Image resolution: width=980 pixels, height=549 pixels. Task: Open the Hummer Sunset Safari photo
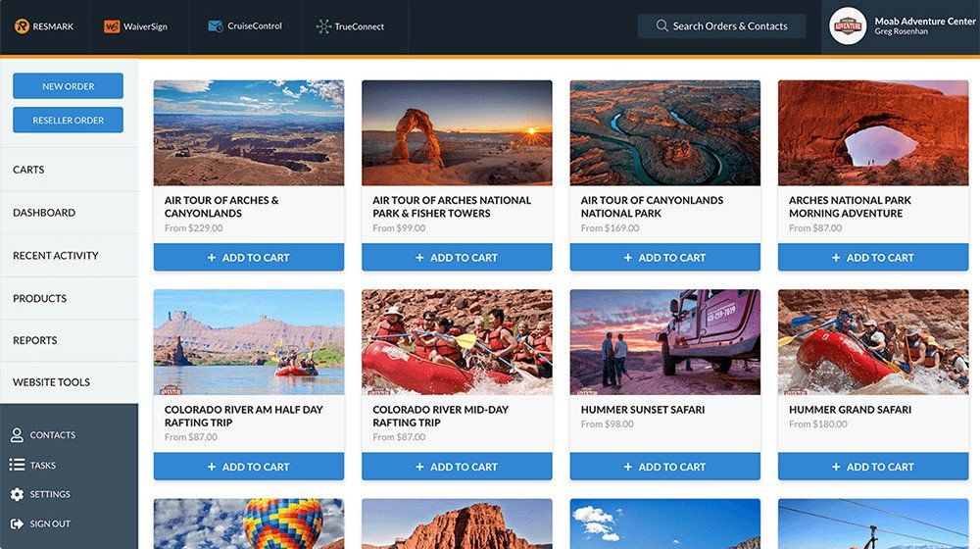coord(665,342)
